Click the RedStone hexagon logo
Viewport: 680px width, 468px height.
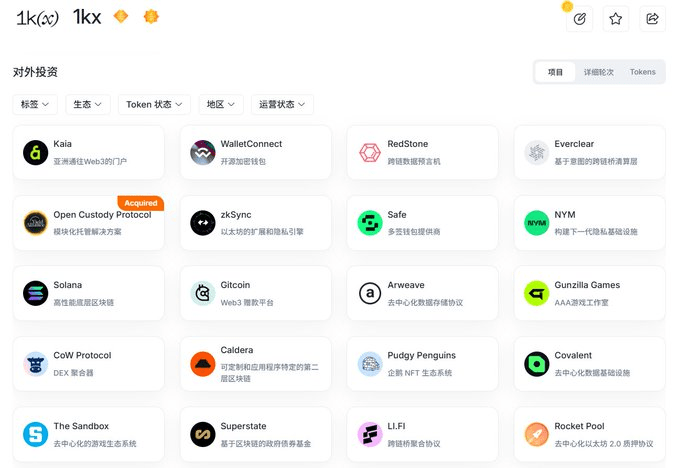[x=369, y=153]
